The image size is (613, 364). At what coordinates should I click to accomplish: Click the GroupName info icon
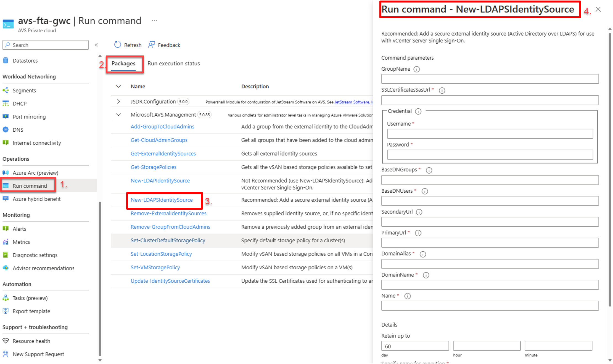pos(416,69)
